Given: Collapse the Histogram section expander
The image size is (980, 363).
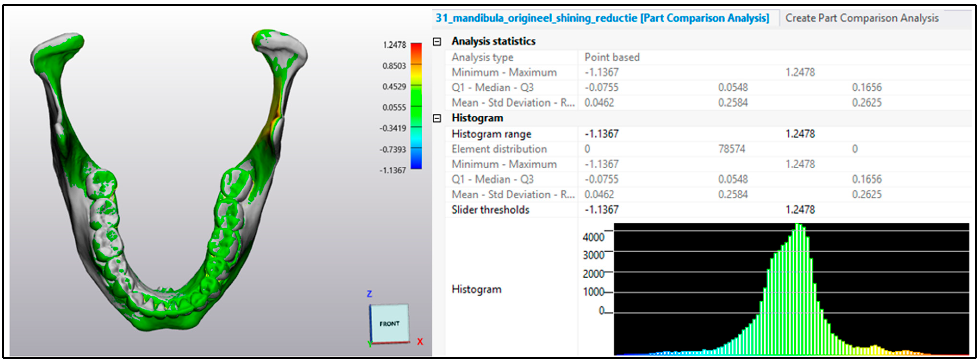Looking at the screenshot, I should (437, 118).
